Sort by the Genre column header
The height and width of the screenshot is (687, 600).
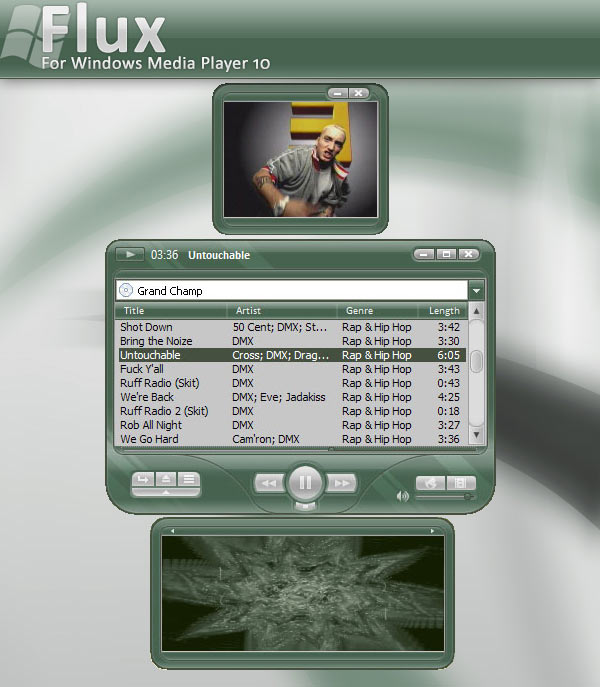tap(359, 311)
